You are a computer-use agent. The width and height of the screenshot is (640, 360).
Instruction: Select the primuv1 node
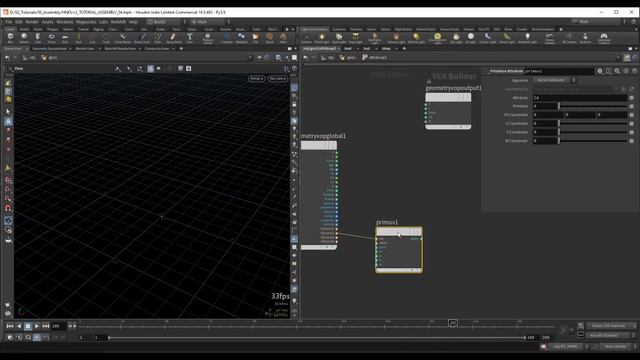tap(399, 249)
